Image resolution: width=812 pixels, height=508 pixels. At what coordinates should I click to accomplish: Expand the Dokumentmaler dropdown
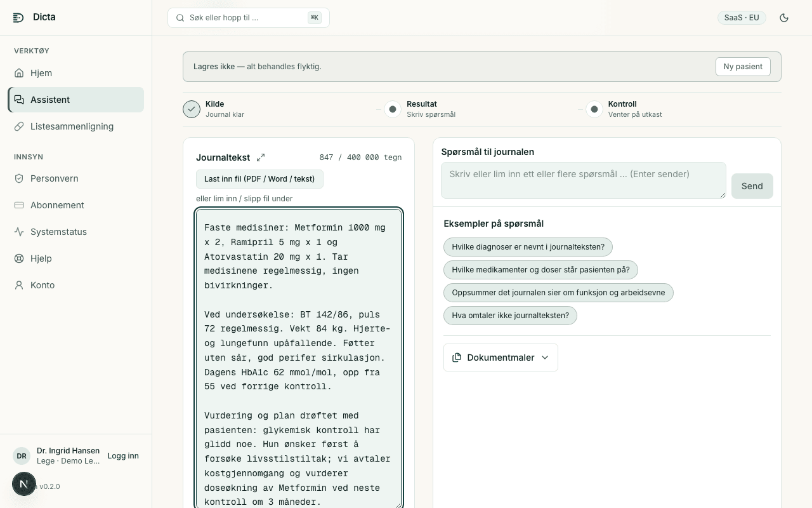pos(501,358)
